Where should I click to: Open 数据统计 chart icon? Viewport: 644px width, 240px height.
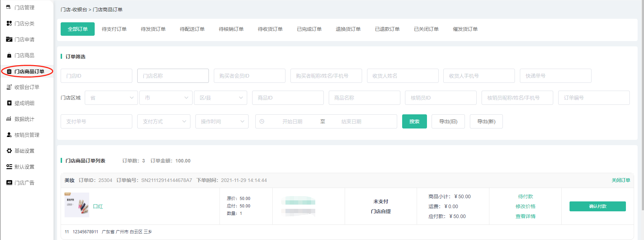[9, 119]
